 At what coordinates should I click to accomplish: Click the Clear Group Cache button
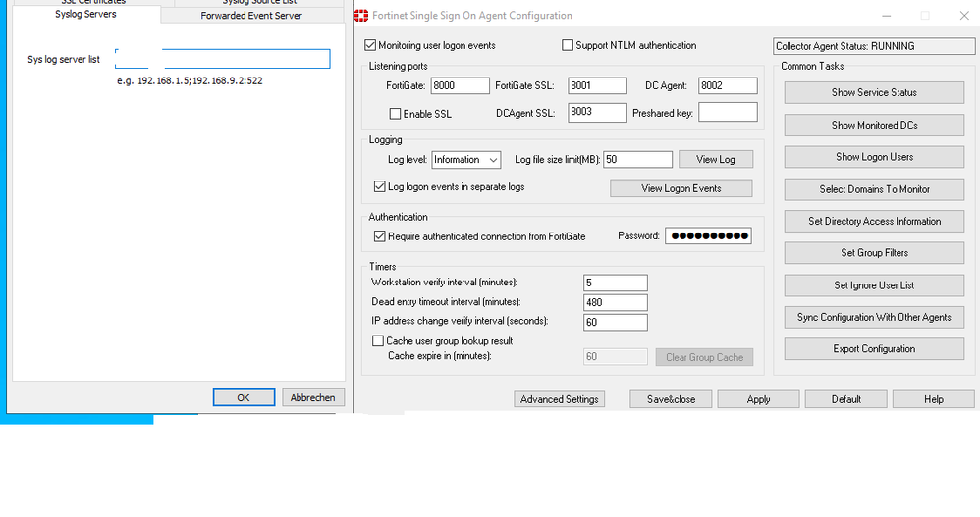pos(704,357)
